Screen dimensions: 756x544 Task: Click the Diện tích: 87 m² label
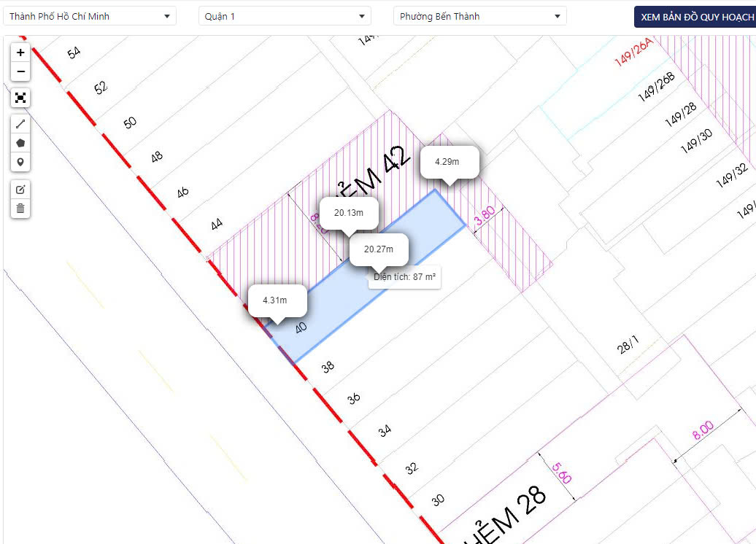(x=404, y=278)
